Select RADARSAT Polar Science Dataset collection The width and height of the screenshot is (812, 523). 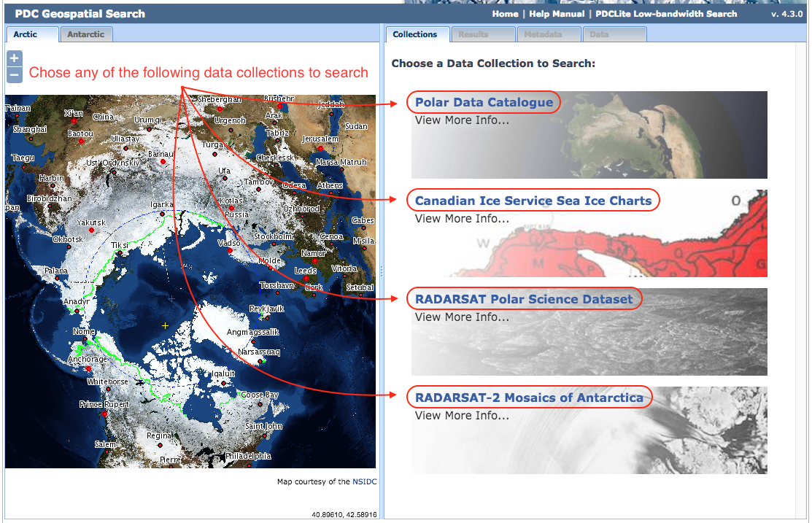pyautogui.click(x=524, y=299)
